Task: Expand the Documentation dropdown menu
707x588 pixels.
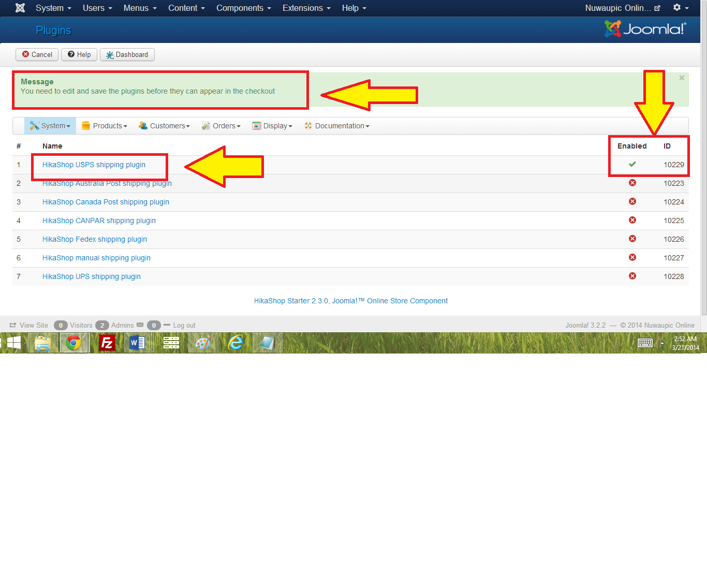Action: (337, 126)
